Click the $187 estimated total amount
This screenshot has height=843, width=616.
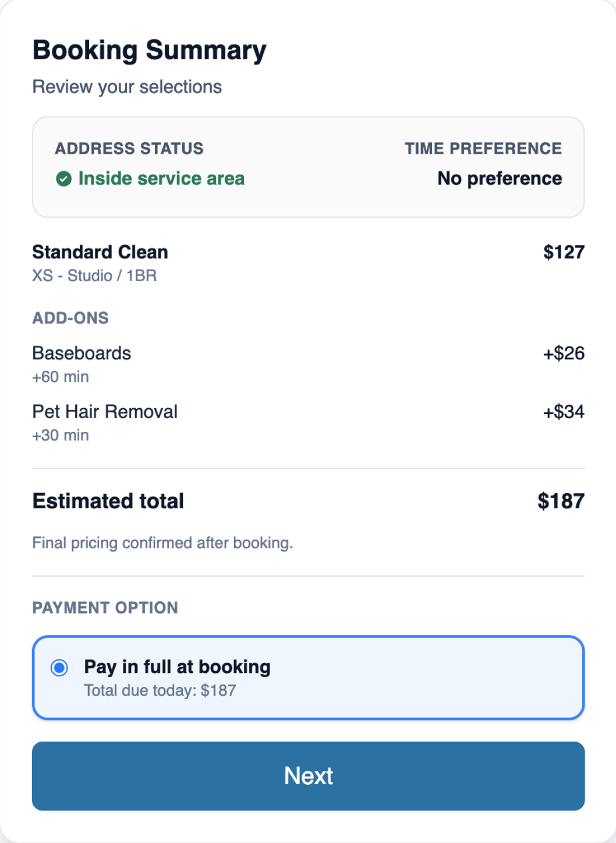click(561, 501)
